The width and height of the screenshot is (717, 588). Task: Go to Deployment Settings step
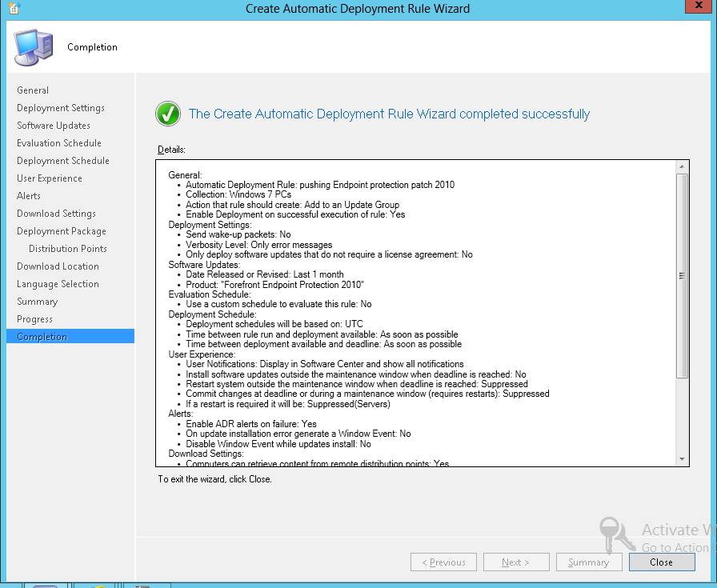[61, 108]
